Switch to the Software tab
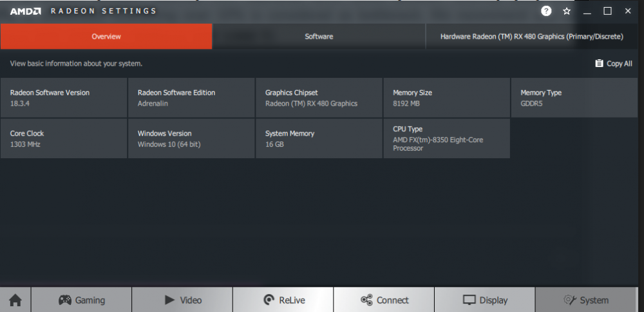The height and width of the screenshot is (312, 644). [319, 37]
